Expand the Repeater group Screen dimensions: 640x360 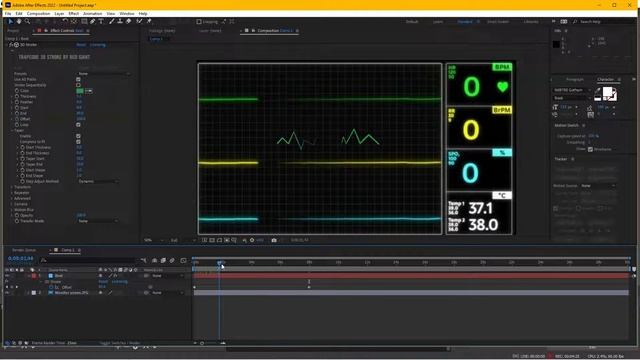click(11, 193)
